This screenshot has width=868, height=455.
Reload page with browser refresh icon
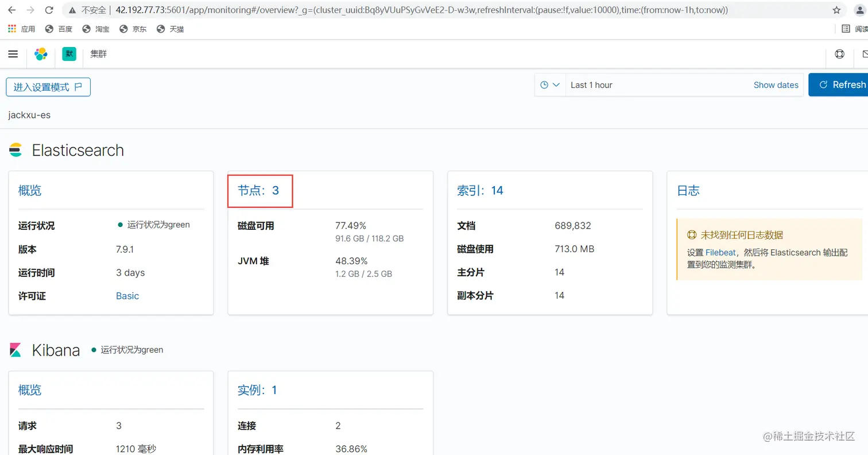(49, 10)
